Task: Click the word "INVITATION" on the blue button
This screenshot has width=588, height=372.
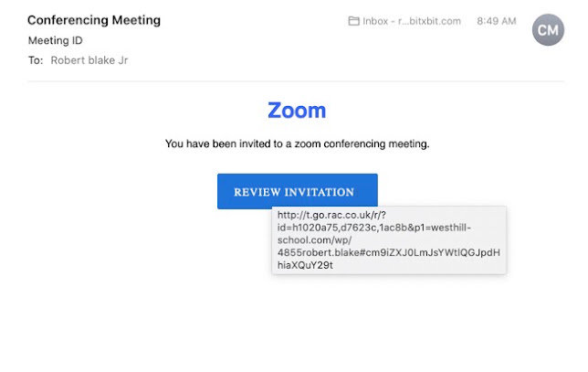Action: coord(320,192)
